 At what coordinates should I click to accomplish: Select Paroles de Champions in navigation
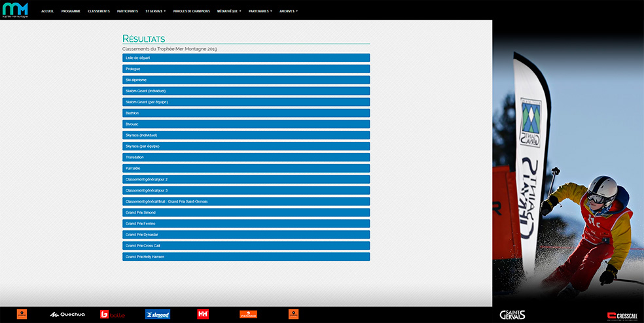(191, 11)
